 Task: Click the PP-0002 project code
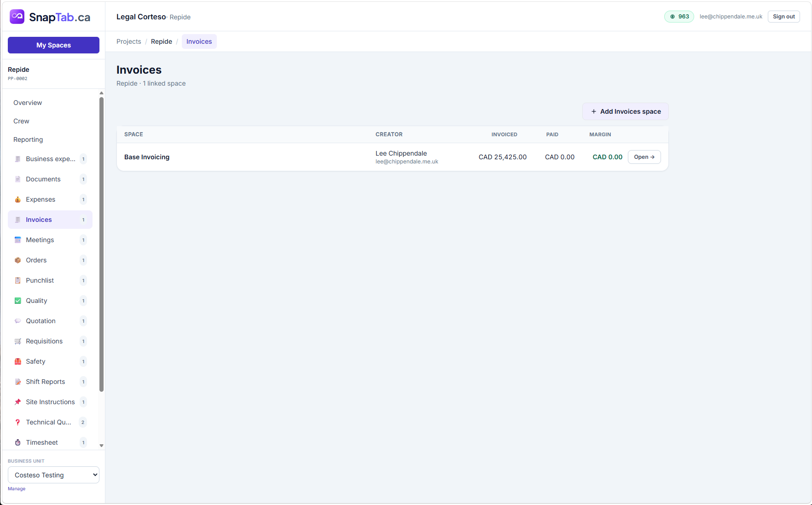17,79
